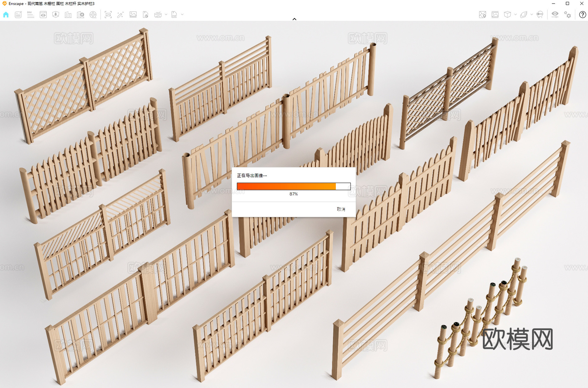This screenshot has height=388, width=588.
Task: Open the BIM information panel
Action: pos(30,15)
